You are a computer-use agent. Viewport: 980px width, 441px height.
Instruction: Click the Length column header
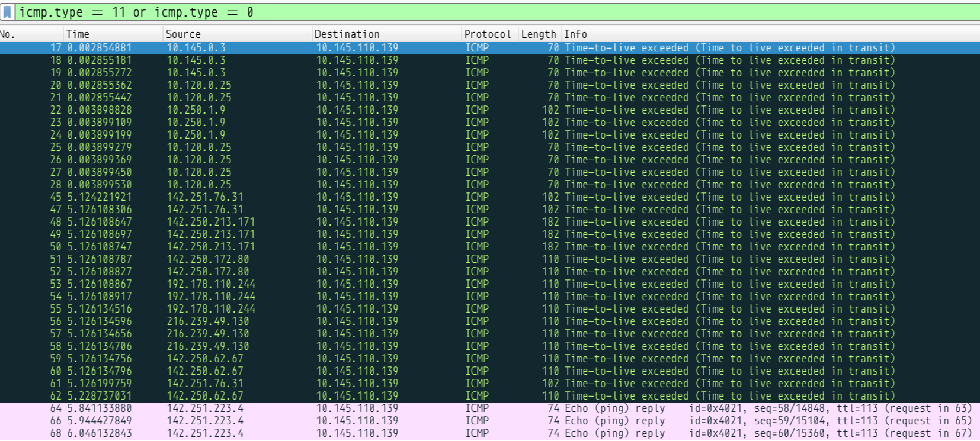[x=538, y=34]
